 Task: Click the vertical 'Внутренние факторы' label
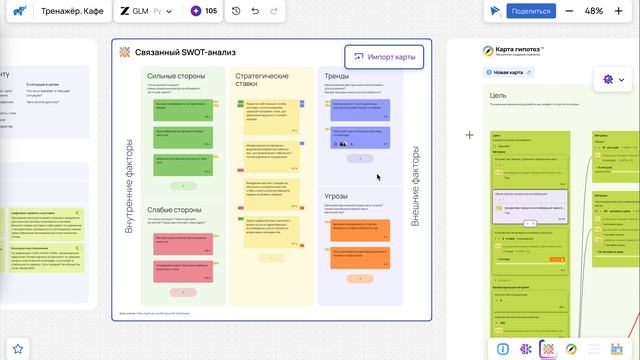pos(129,186)
